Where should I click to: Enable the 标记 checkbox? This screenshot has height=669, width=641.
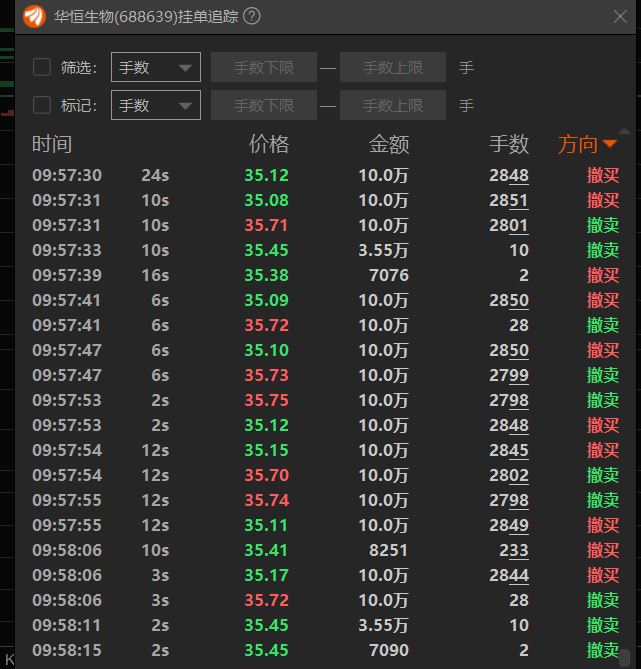tap(42, 105)
